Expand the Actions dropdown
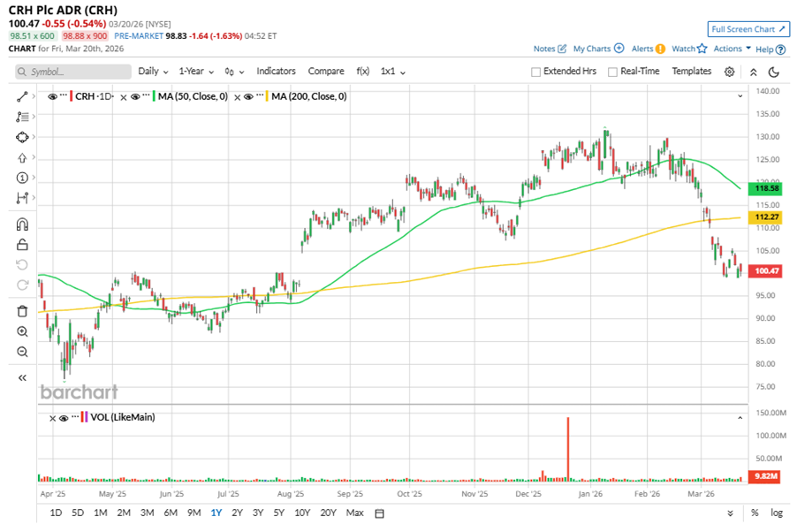Screen dimensions: 797x532 pyautogui.click(x=732, y=49)
